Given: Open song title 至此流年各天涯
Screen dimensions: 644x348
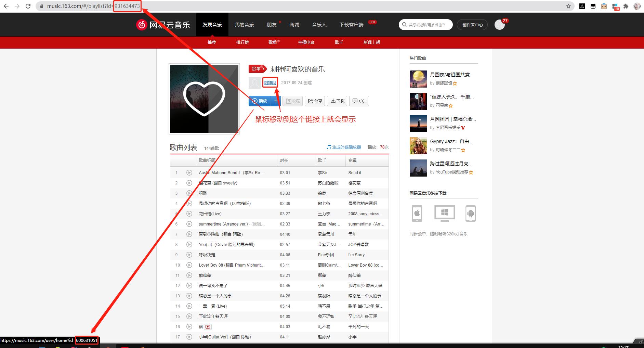Looking at the screenshot, I should pyautogui.click(x=213, y=317).
